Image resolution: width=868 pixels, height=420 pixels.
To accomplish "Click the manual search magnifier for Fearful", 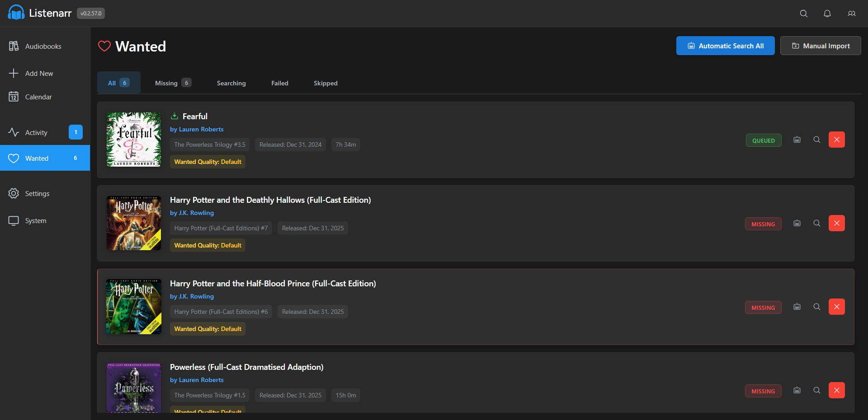I will (x=817, y=140).
